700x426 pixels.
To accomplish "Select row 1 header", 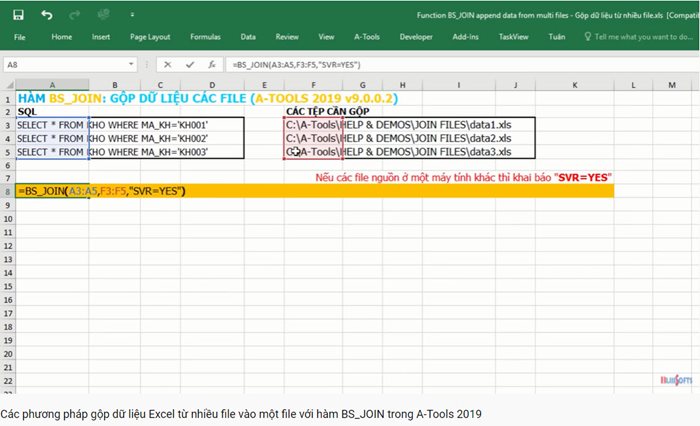I will click(8, 98).
